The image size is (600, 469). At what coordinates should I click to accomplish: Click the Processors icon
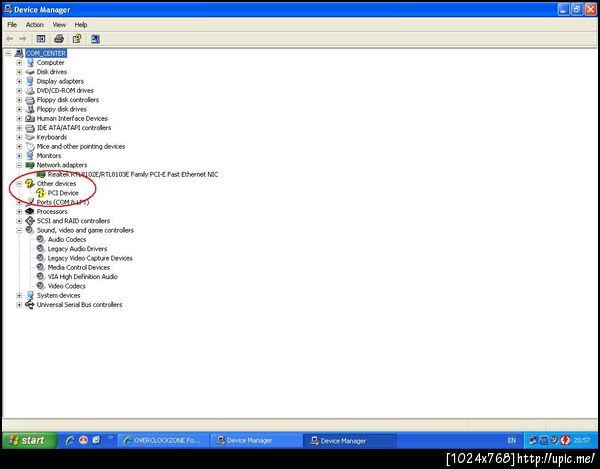pyautogui.click(x=30, y=212)
